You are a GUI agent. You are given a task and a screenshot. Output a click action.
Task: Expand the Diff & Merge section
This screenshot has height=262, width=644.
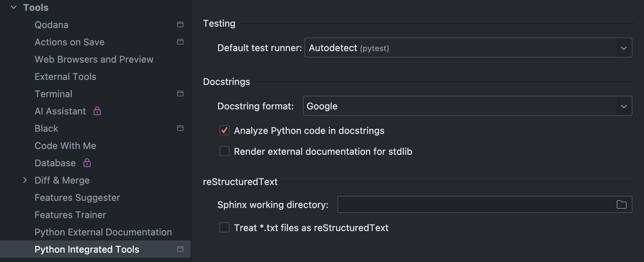point(25,180)
